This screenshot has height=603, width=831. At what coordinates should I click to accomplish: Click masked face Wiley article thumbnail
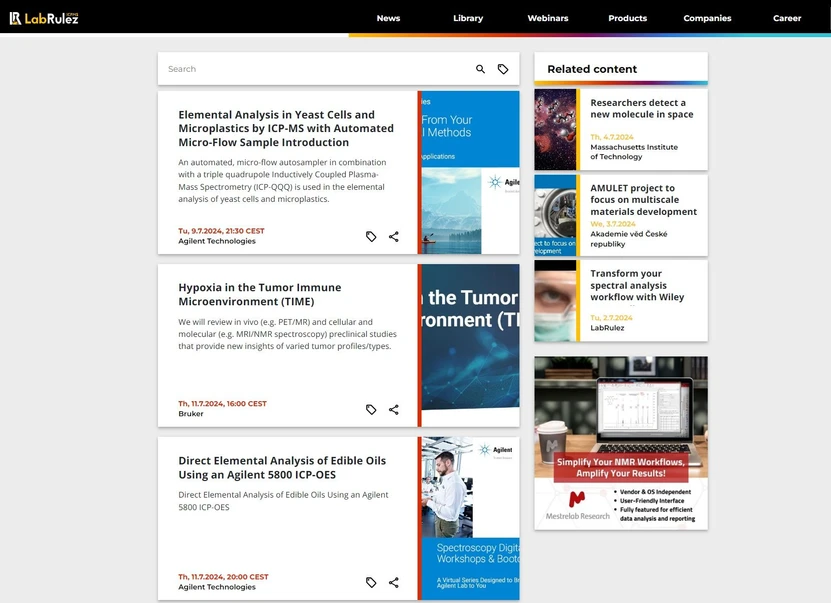[x=555, y=300]
